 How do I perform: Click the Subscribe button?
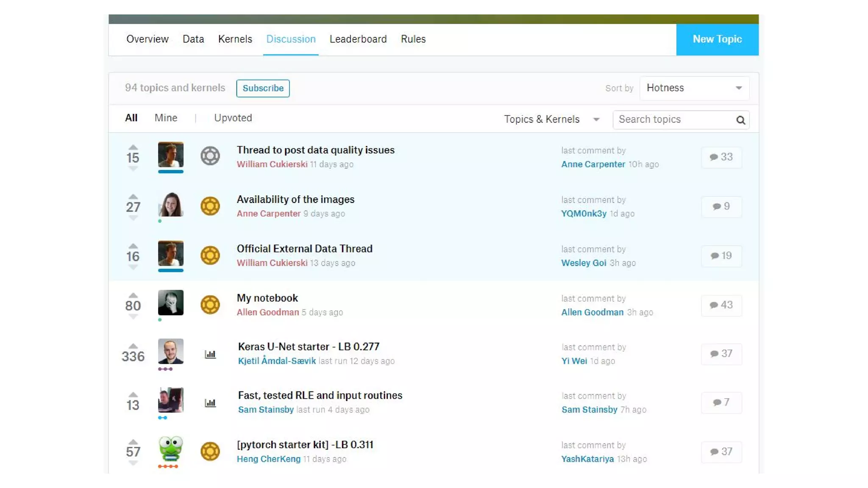263,88
